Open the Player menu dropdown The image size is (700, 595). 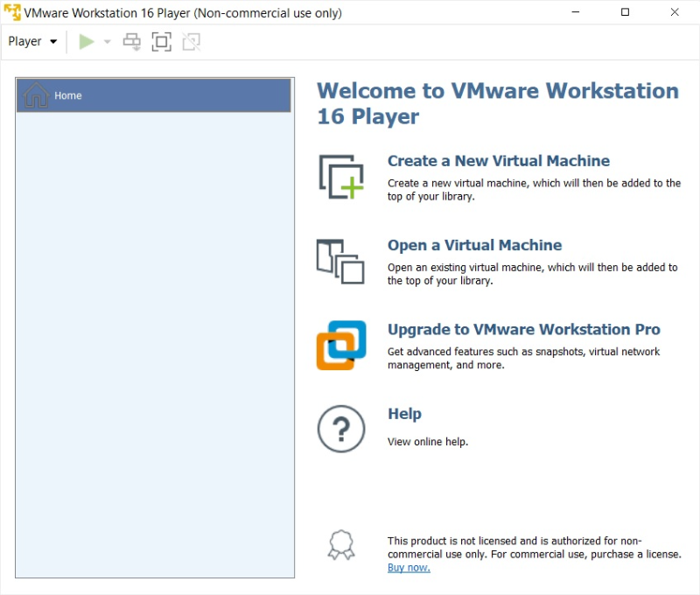[x=32, y=41]
